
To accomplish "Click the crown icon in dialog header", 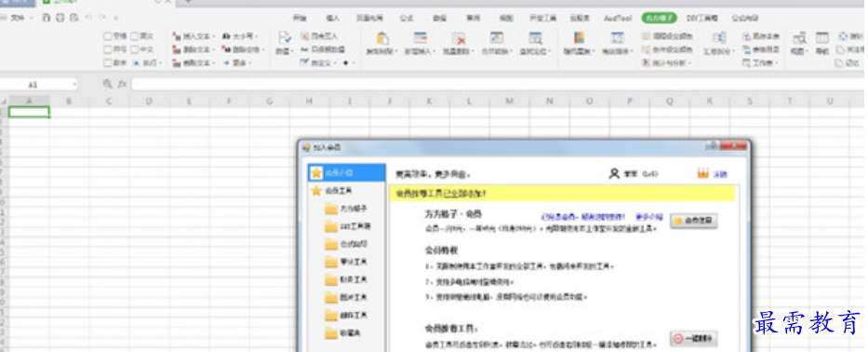I will [703, 173].
